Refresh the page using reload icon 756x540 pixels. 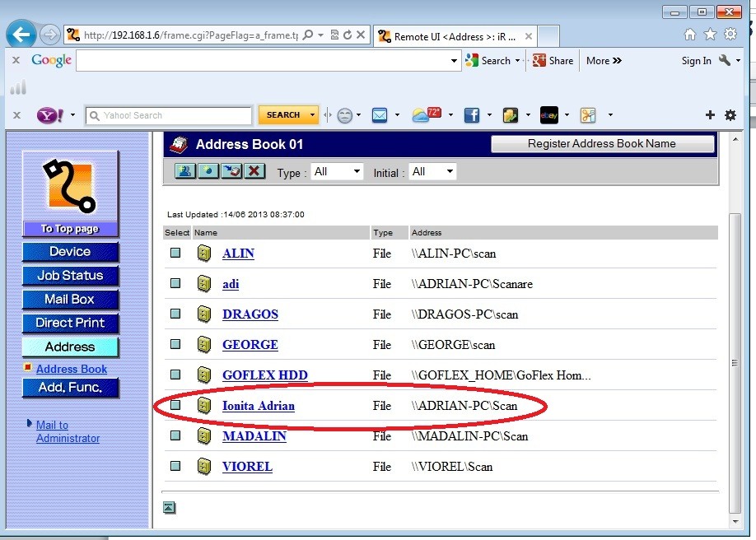348,35
